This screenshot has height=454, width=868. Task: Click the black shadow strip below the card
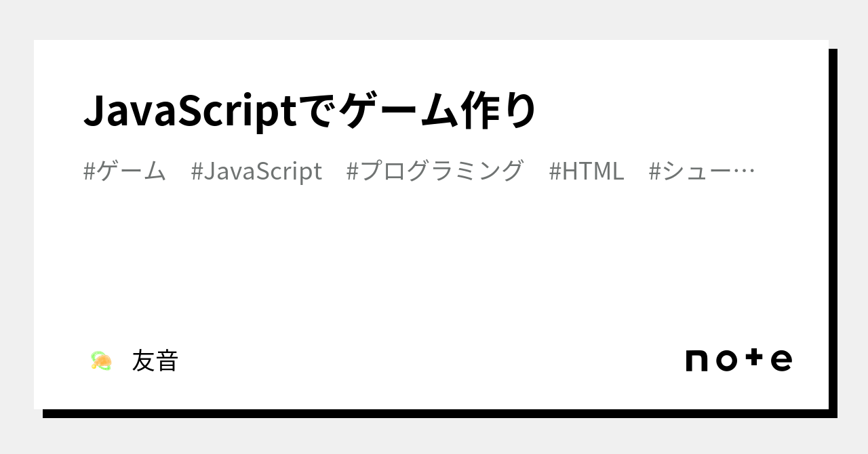(x=434, y=413)
